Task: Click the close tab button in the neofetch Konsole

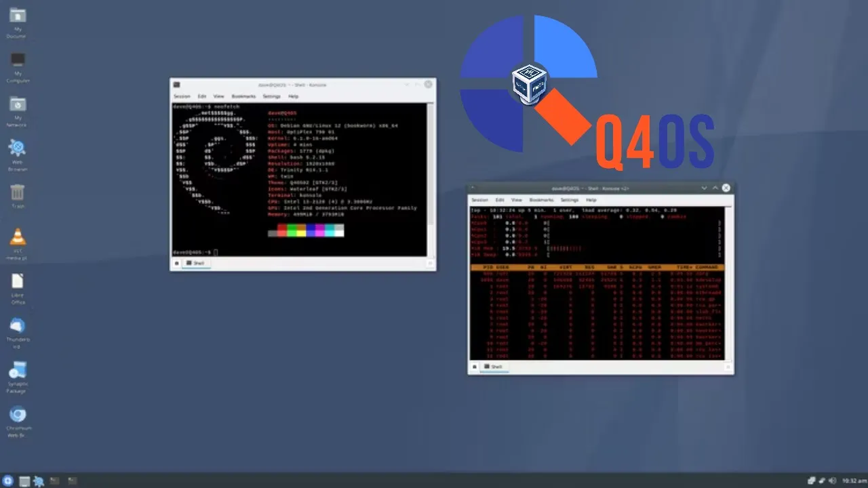Action: click(429, 263)
